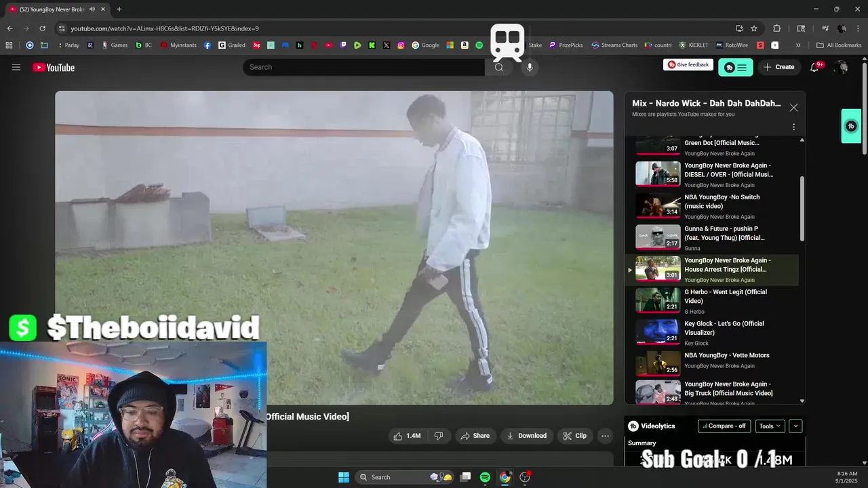868x488 pixels.
Task: Open a new Chrome tab
Action: point(119,9)
